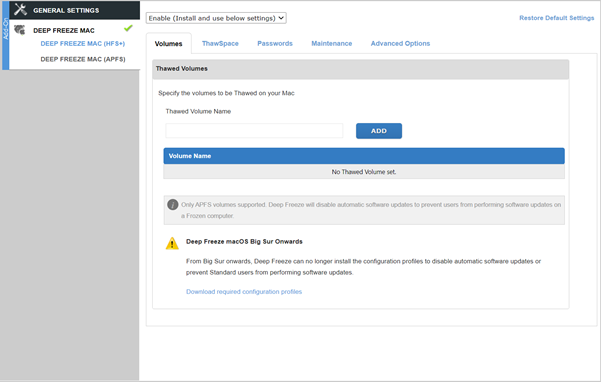This screenshot has height=382, width=601.
Task: Focus the Thawed Volume Name field
Action: 254,131
